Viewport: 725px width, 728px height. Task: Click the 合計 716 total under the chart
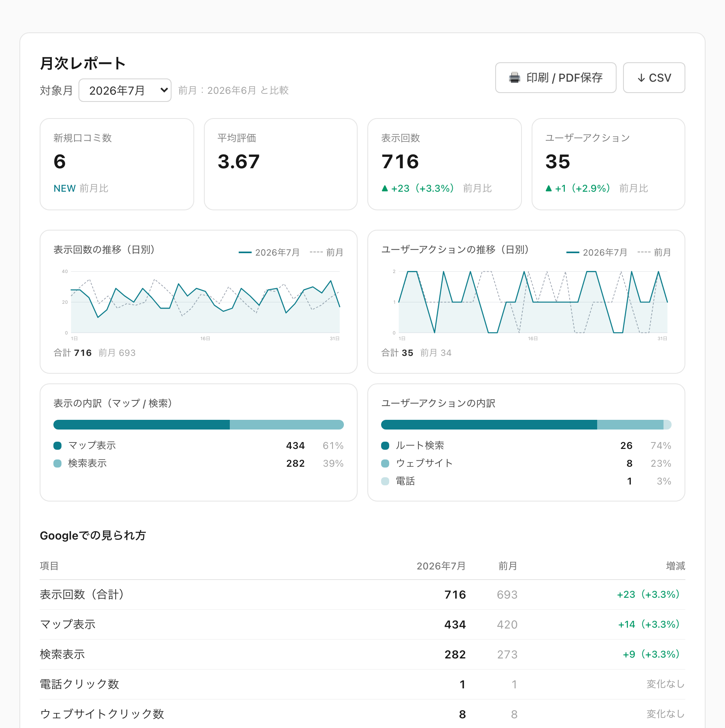tap(73, 353)
